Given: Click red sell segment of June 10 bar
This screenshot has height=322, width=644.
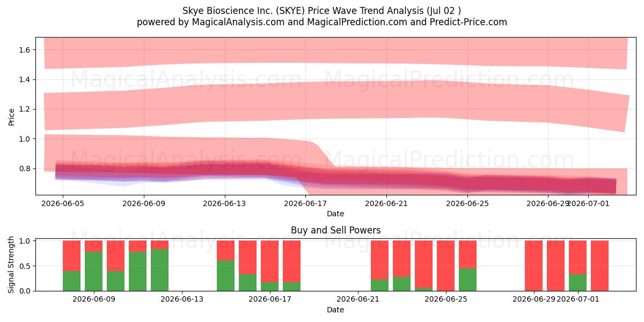Looking at the screenshot, I should (x=116, y=255).
